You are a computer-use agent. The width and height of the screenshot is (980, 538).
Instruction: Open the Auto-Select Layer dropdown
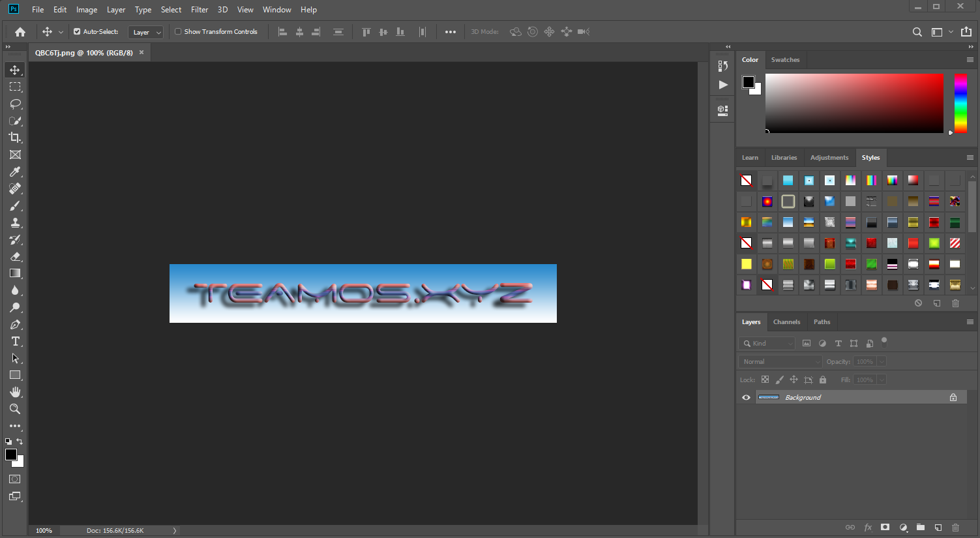[x=146, y=32]
